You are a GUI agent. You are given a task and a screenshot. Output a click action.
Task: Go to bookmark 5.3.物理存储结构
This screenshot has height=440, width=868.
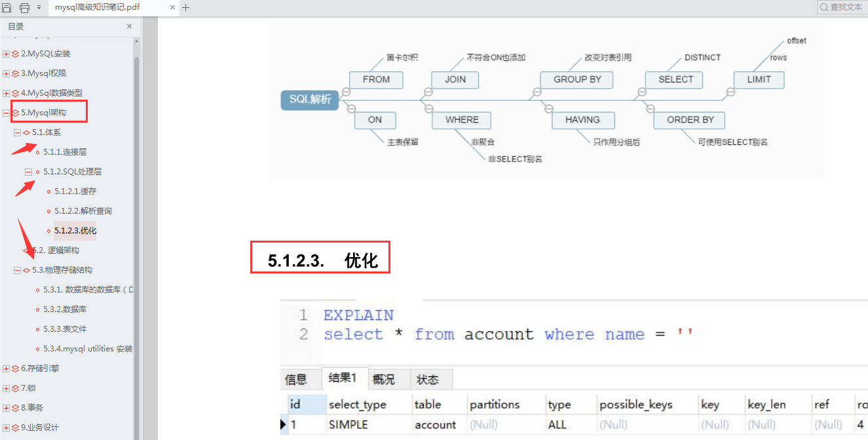point(62,270)
